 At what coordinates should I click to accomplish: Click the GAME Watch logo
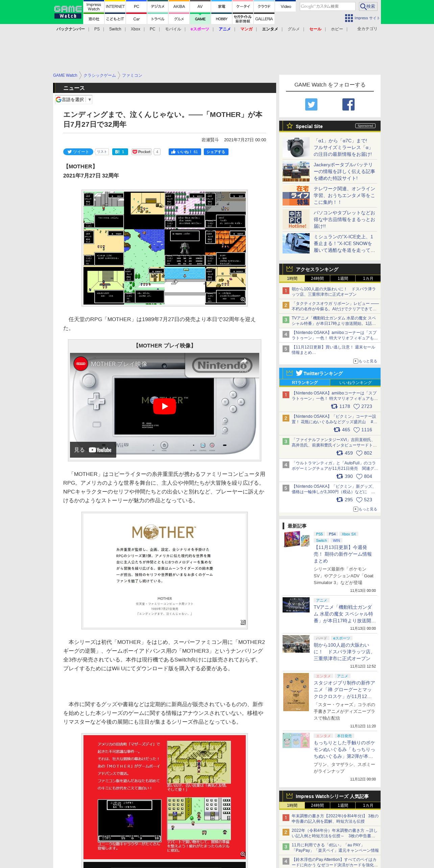[68, 12]
